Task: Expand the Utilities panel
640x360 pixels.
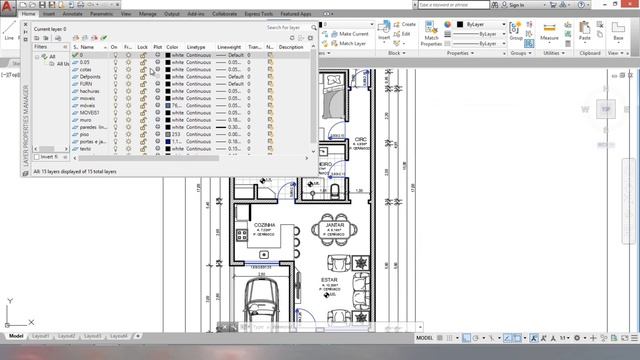Action: (554, 53)
